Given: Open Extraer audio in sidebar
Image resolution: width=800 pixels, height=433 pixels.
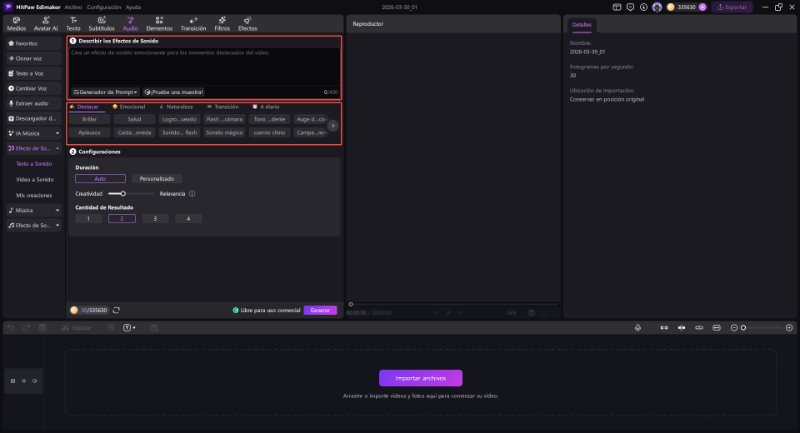Looking at the screenshot, I should coord(34,104).
